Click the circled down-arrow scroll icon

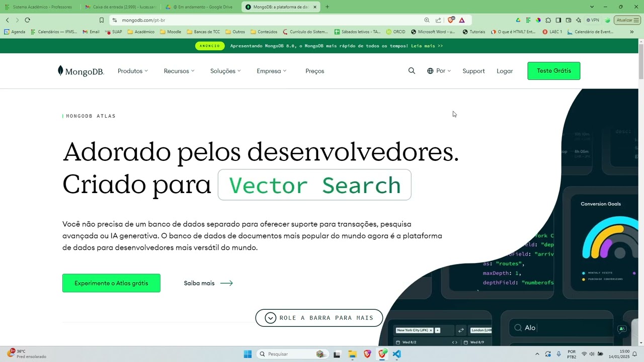pyautogui.click(x=271, y=318)
